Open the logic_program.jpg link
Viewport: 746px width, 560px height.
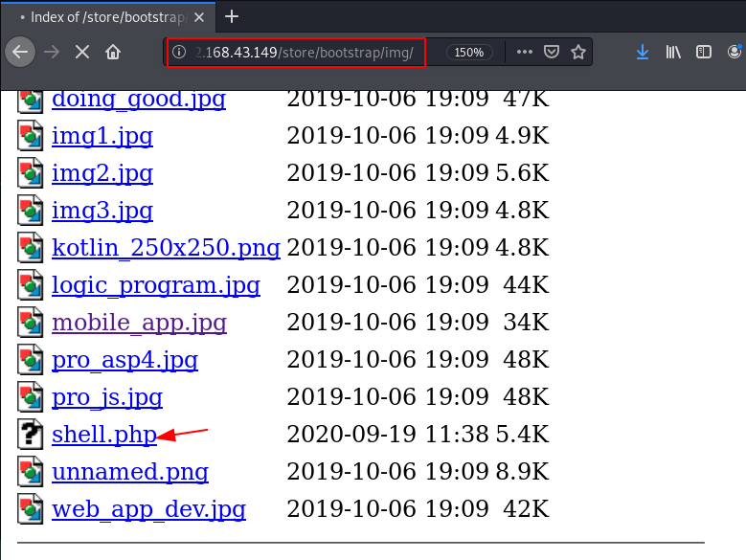pyautogui.click(x=156, y=285)
